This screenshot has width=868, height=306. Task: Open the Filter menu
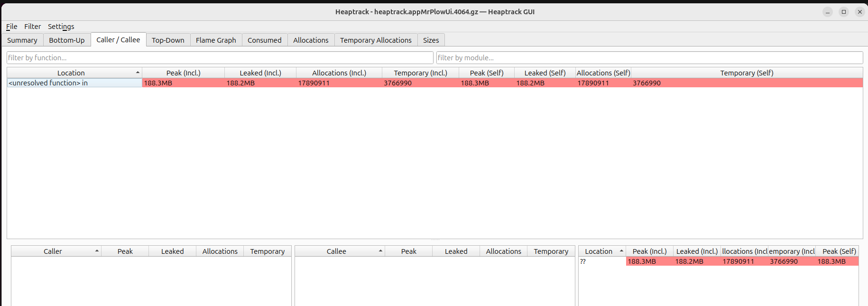pos(32,27)
